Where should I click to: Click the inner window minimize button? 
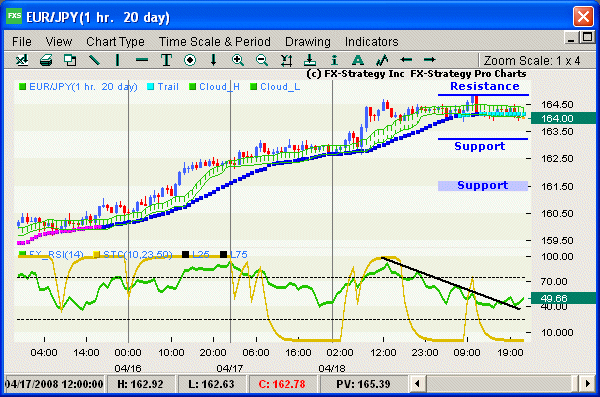tap(571, 38)
